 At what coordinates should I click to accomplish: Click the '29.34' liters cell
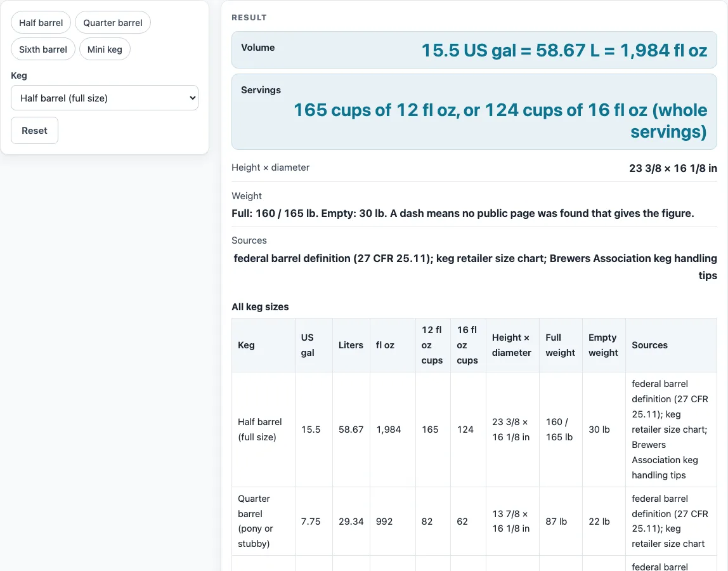pyautogui.click(x=351, y=522)
